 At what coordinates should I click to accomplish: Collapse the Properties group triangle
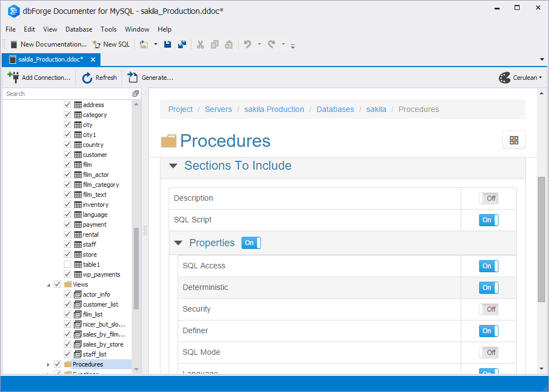point(178,243)
